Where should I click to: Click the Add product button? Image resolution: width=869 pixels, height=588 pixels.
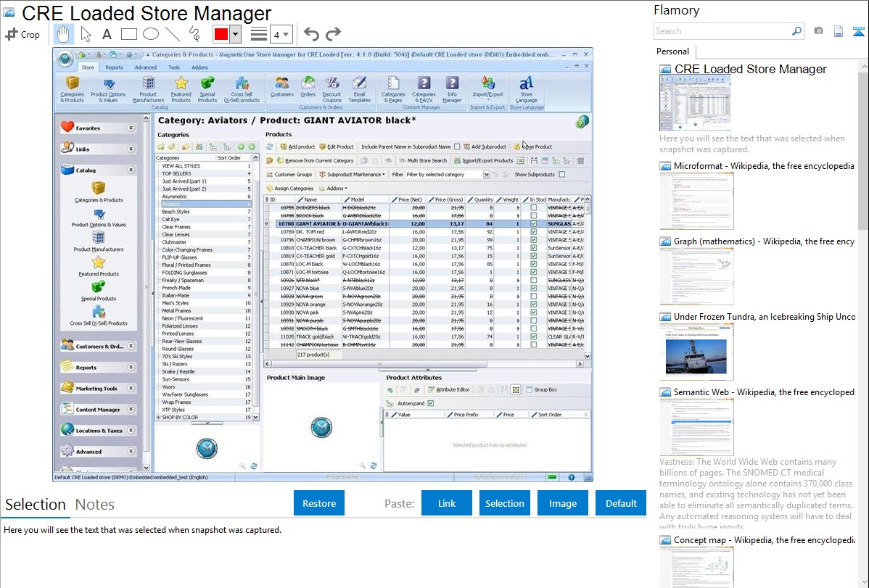point(297,147)
